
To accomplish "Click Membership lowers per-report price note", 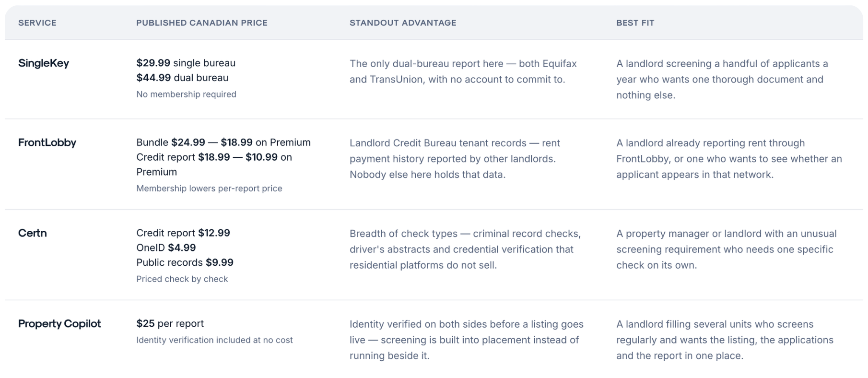I will point(209,189).
